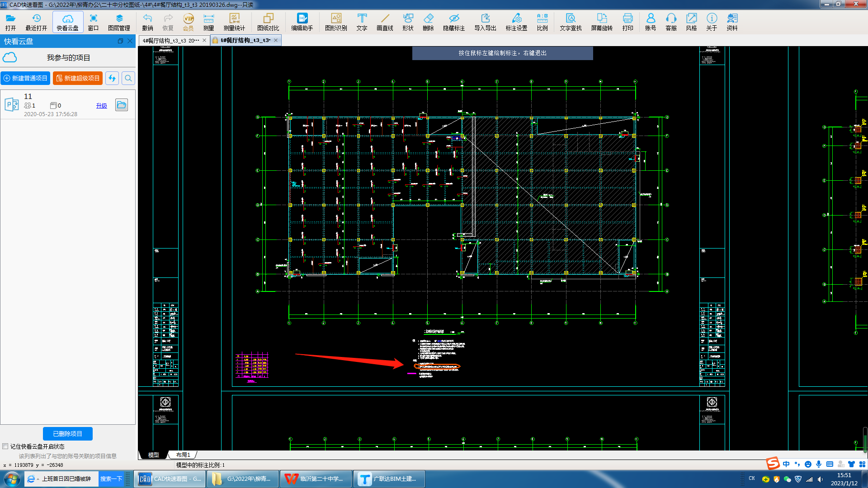Undo with the 撤销 button
The width and height of the screenshot is (868, 488).
147,22
